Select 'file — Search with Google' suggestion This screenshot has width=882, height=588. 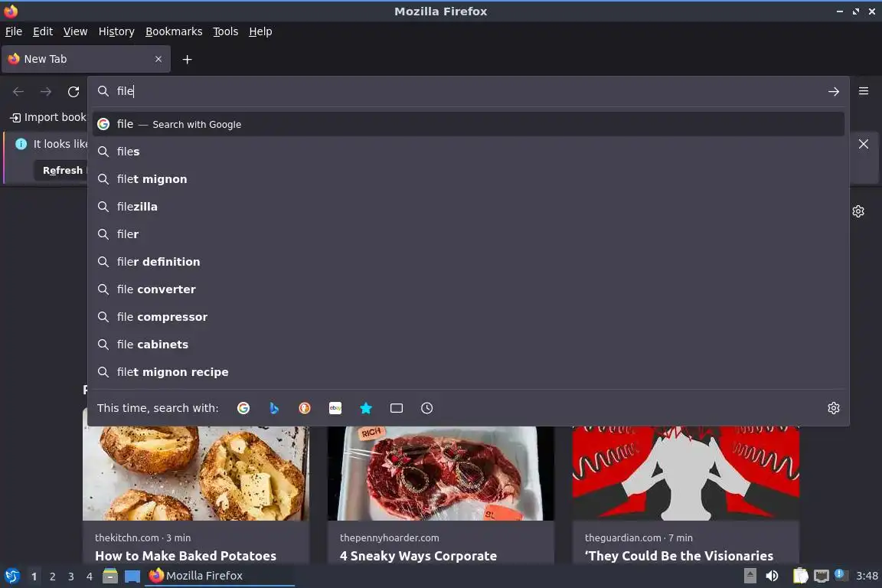pos(468,124)
